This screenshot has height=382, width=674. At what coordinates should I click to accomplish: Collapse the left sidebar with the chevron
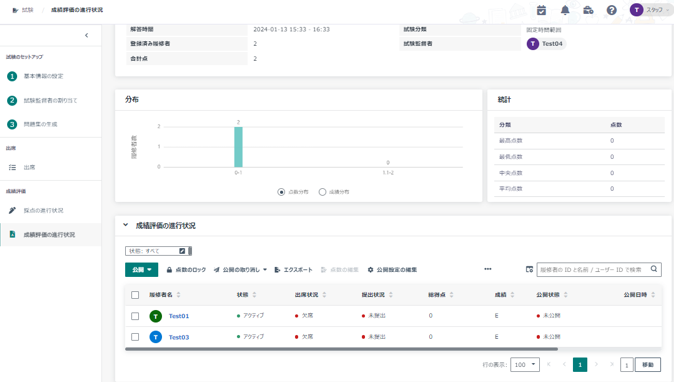click(86, 35)
